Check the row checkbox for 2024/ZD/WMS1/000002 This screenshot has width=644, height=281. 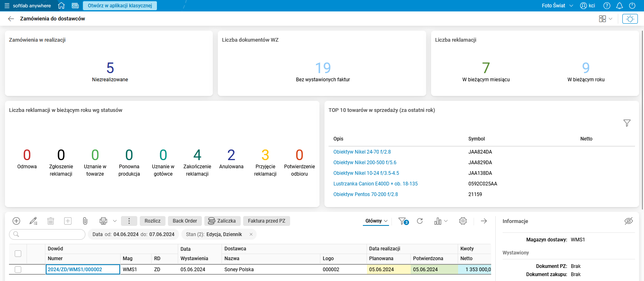18,270
